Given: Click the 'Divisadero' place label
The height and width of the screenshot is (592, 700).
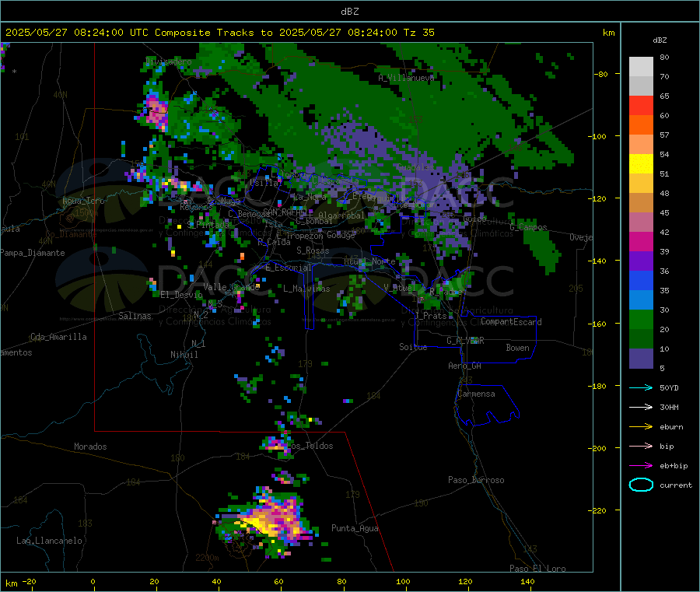Looking at the screenshot, I should 169,61.
